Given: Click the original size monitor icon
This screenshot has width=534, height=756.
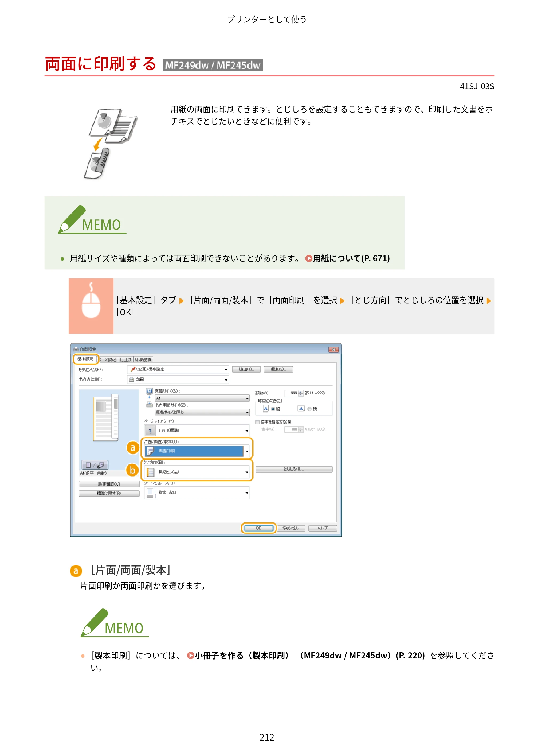Looking at the screenshot, I should (149, 391).
